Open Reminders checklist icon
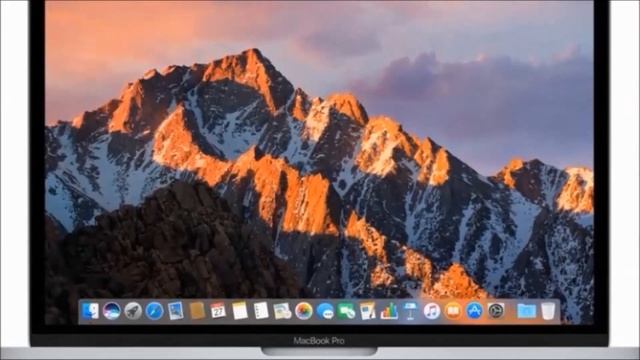Viewport: 640px width, 360px height. coord(261,311)
